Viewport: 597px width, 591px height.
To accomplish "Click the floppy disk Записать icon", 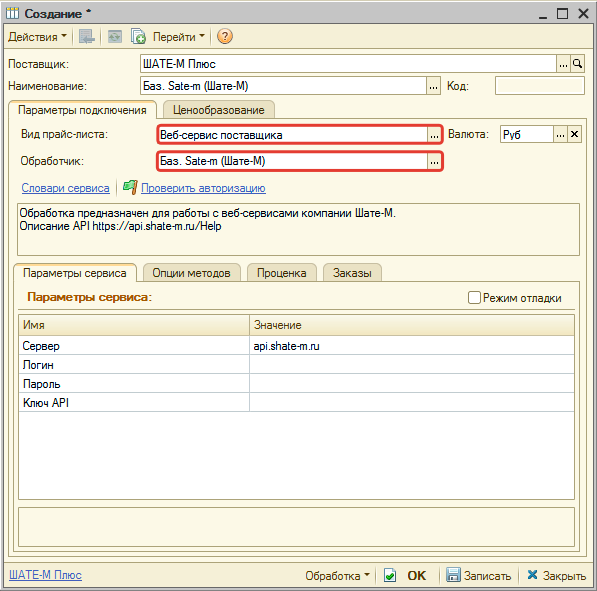I will click(453, 575).
